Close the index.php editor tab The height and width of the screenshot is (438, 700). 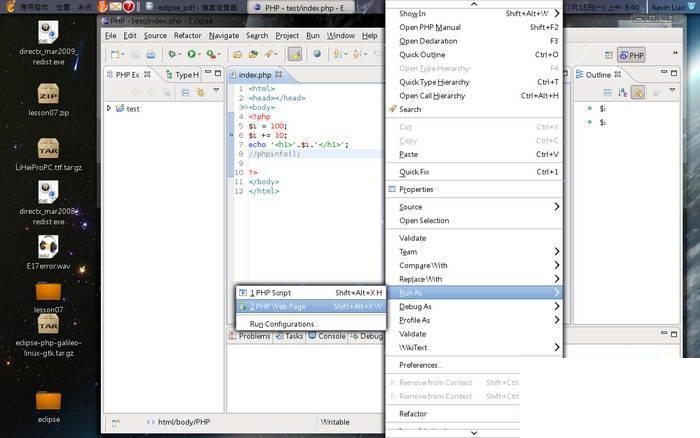pyautogui.click(x=279, y=74)
